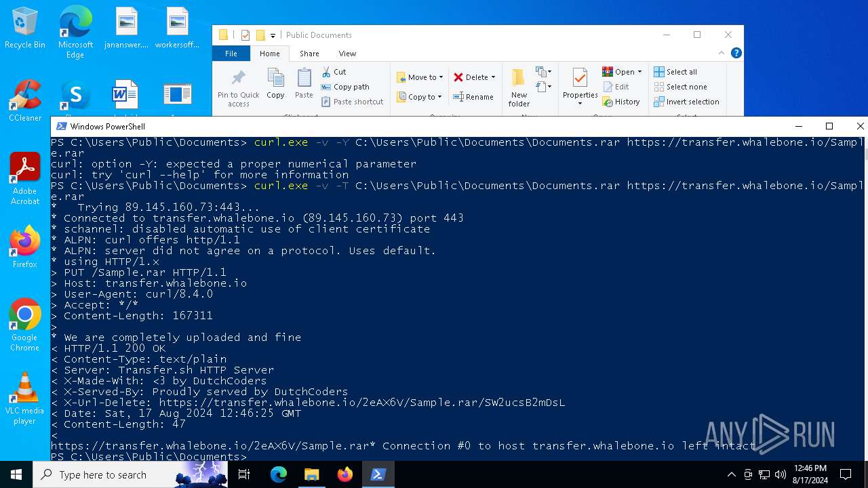Viewport: 868px width, 488px height.
Task: Expand the Move to dropdown
Action: 441,77
